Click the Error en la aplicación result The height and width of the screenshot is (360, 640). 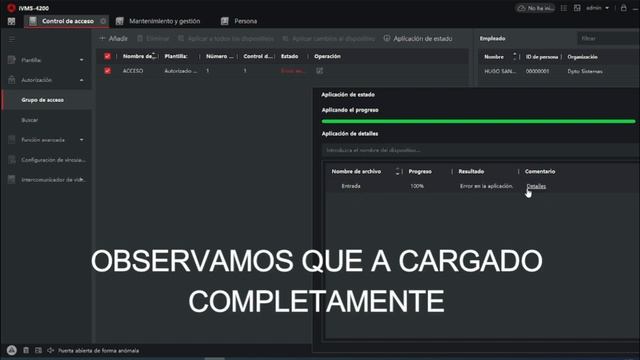coord(486,186)
